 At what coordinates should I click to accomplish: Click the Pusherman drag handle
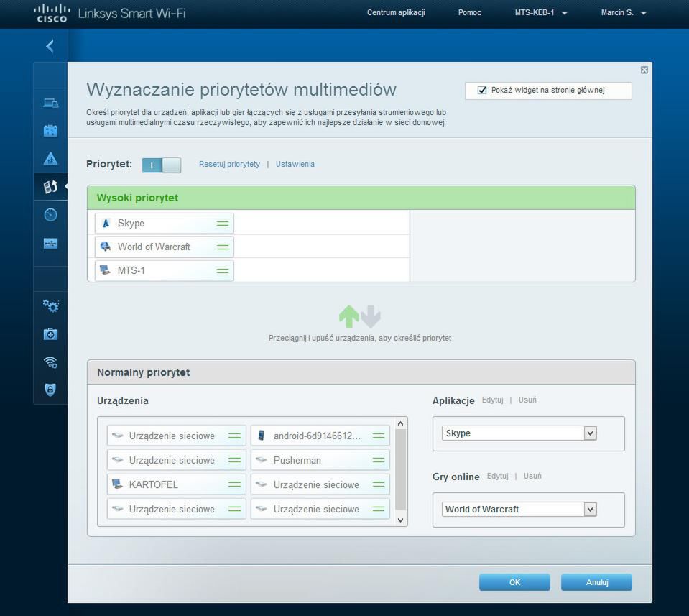click(379, 460)
